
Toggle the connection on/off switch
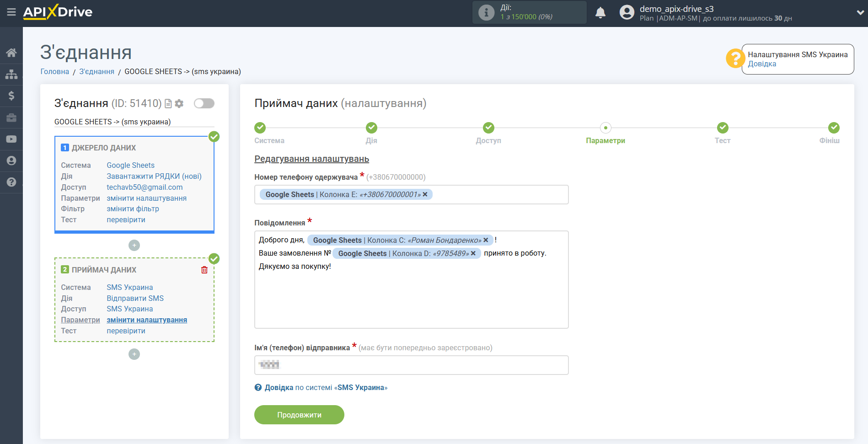click(x=204, y=103)
